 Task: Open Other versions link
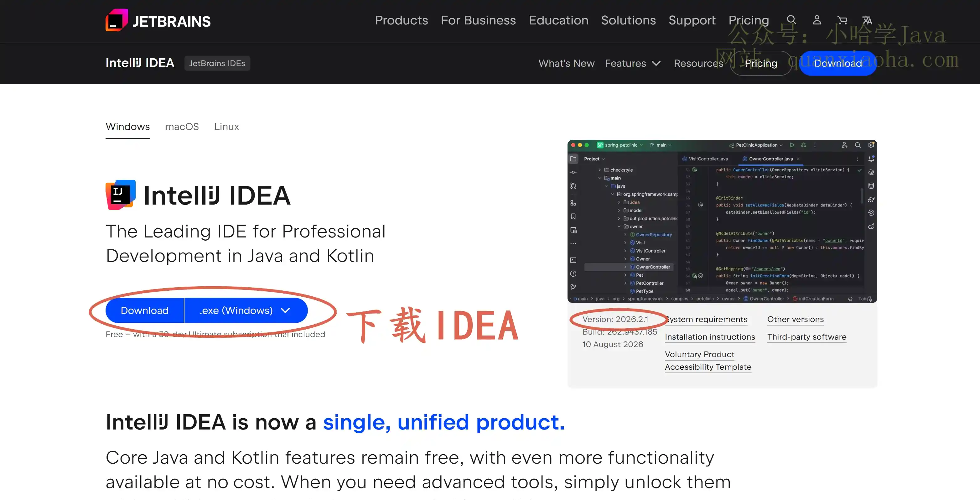pyautogui.click(x=796, y=319)
